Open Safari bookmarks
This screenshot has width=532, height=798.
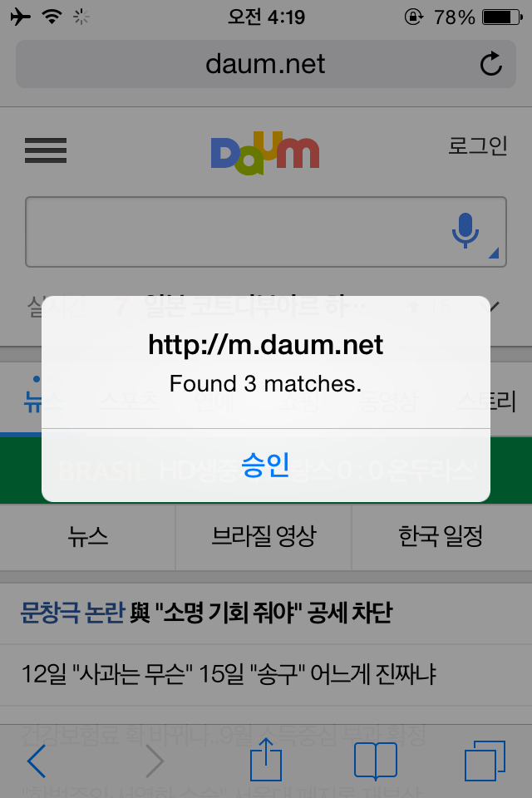pyautogui.click(x=376, y=761)
